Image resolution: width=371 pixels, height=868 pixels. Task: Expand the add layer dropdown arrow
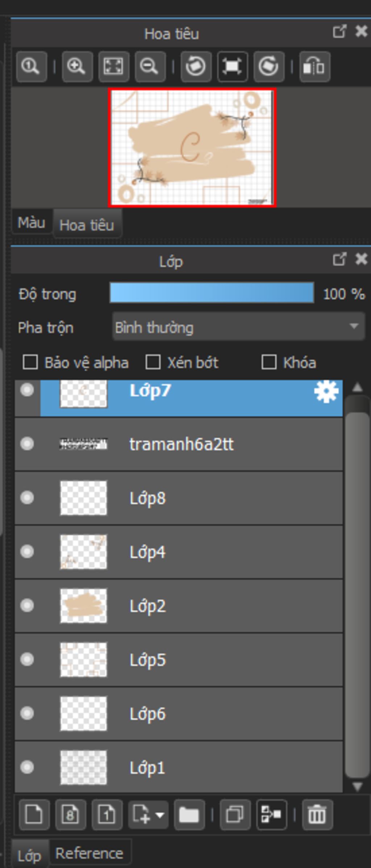tap(160, 815)
